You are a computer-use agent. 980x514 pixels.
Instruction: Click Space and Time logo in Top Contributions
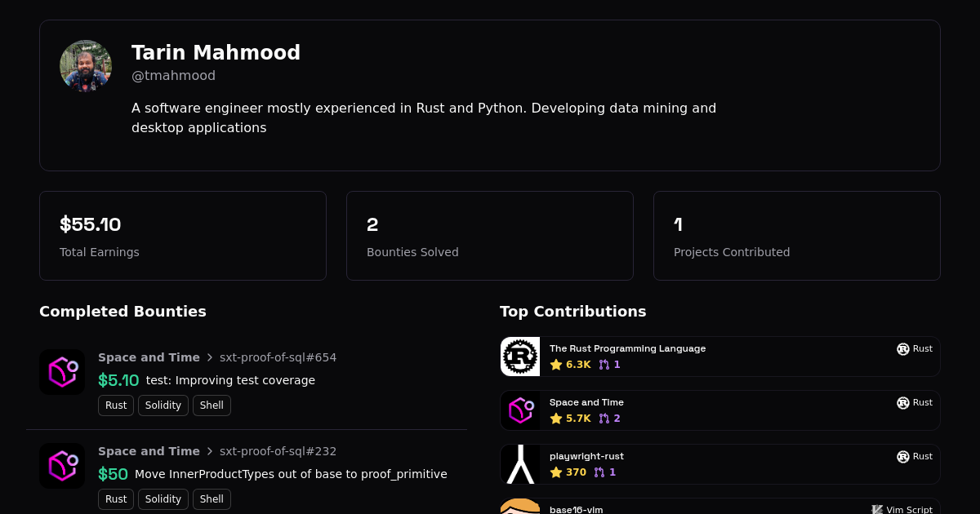[520, 410]
